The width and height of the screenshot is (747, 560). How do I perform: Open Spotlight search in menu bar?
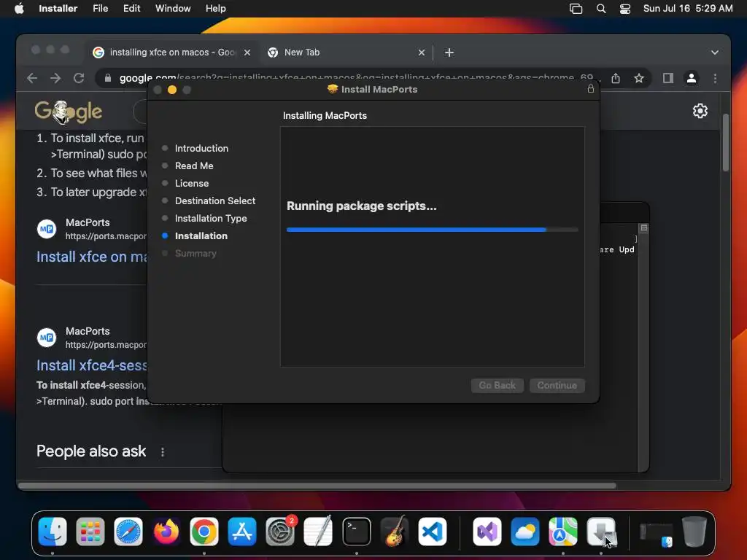(x=601, y=9)
